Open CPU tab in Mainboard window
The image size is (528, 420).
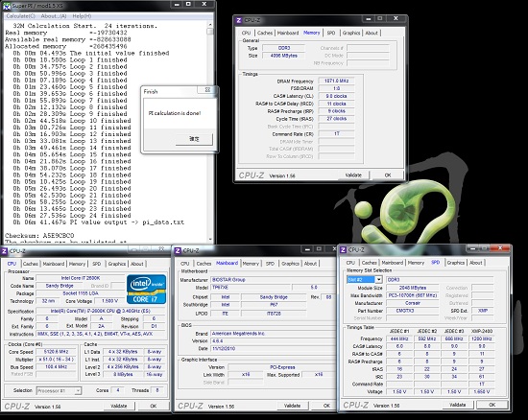click(x=185, y=264)
